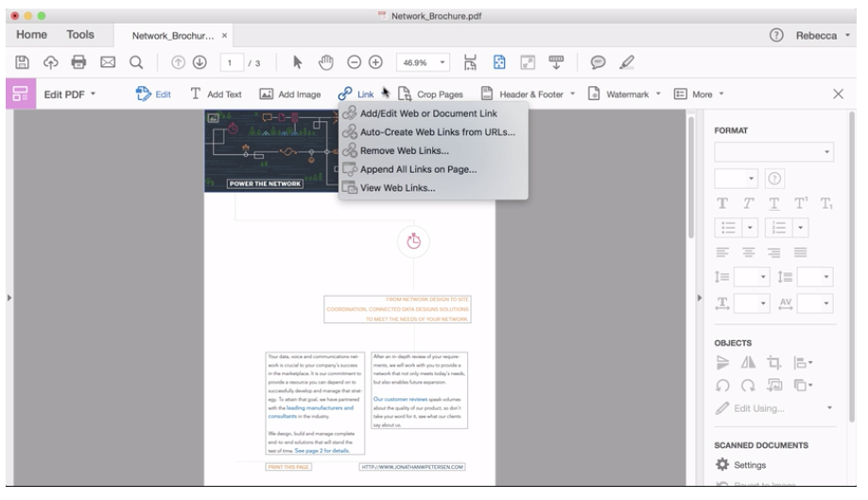
Task: Click the page number input field
Action: (x=230, y=63)
